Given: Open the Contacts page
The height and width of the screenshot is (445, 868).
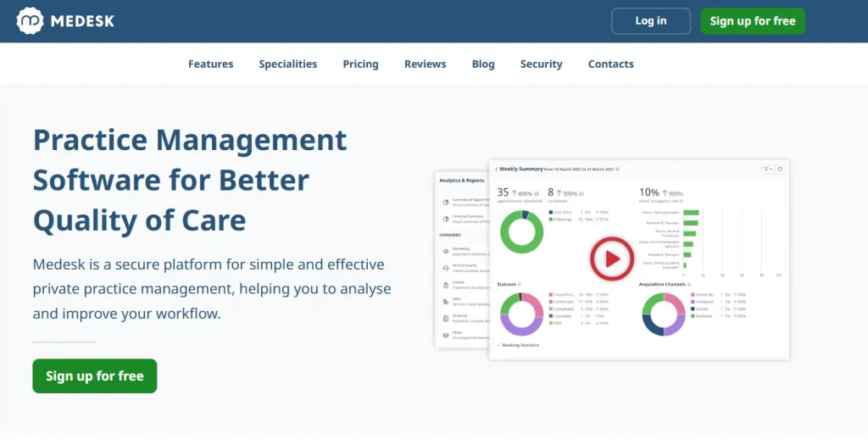Looking at the screenshot, I should (x=610, y=64).
